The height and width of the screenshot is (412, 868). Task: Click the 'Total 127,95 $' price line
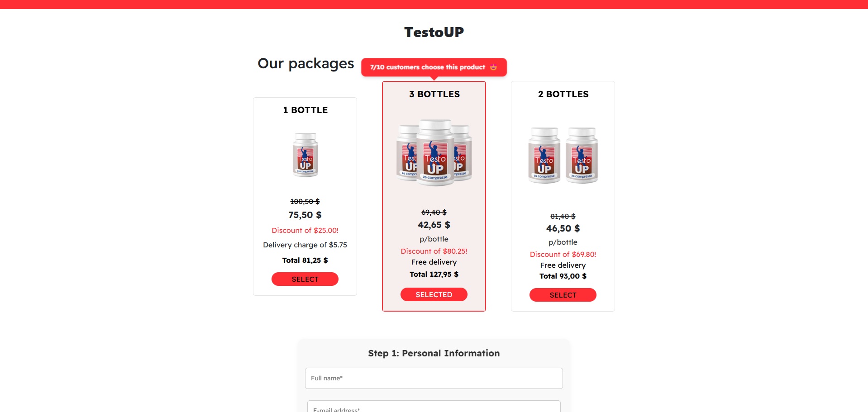(x=434, y=274)
